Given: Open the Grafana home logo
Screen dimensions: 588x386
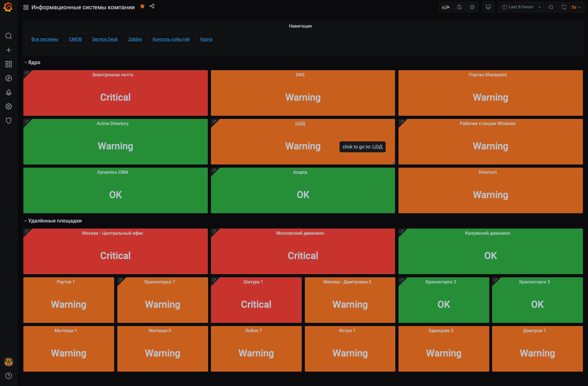Looking at the screenshot, I should (8, 7).
